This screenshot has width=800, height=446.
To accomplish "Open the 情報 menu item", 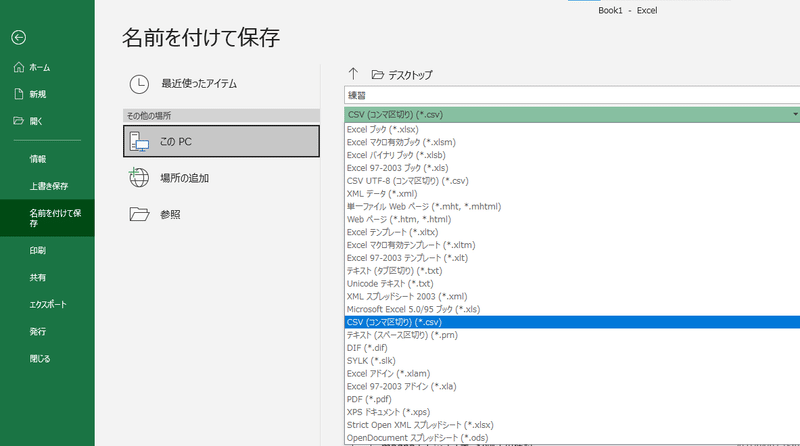I will point(38,159).
